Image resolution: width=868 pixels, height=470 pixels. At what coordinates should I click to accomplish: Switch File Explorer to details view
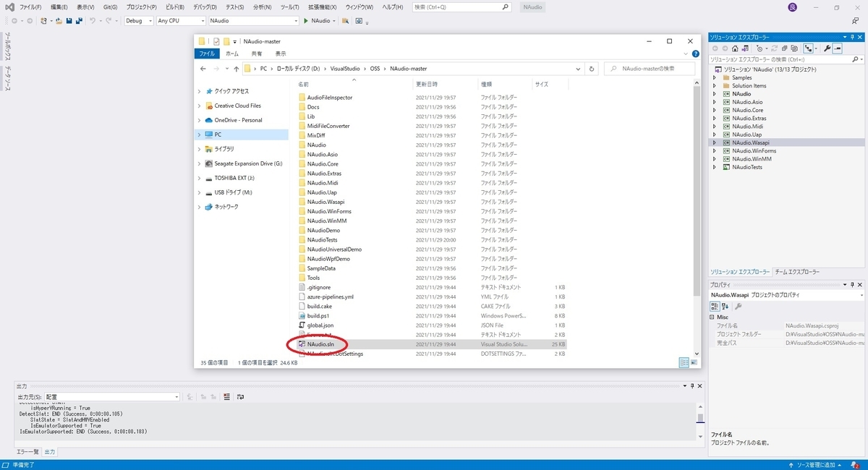click(x=684, y=362)
